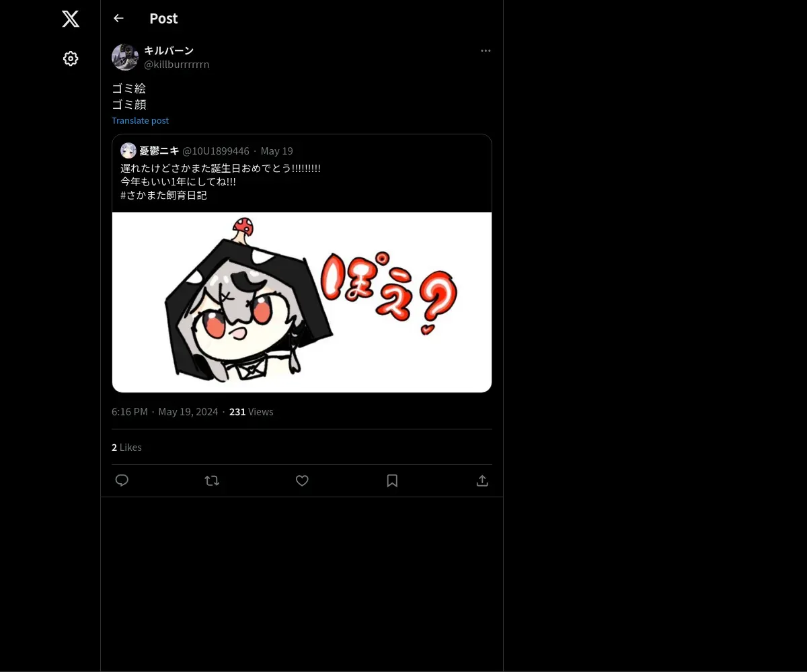View the 2 Likes list
Image resolution: width=807 pixels, height=672 pixels.
[x=126, y=447]
